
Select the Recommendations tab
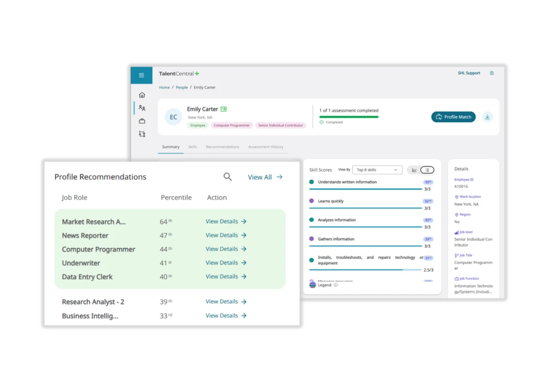pos(222,147)
